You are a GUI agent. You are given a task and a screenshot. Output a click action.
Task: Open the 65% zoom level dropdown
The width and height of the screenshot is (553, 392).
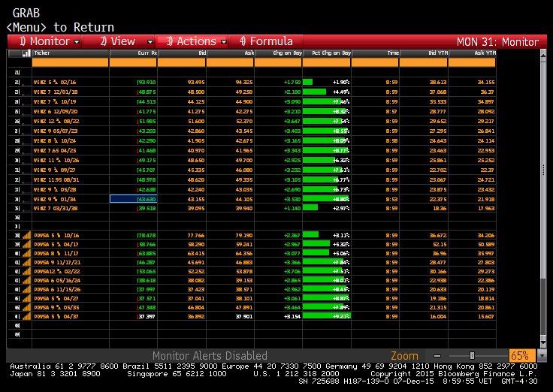pyautogui.click(x=522, y=355)
